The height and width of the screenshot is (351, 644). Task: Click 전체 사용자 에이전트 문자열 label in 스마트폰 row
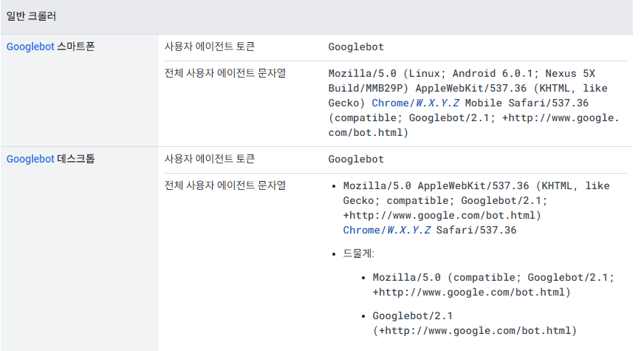point(225,72)
